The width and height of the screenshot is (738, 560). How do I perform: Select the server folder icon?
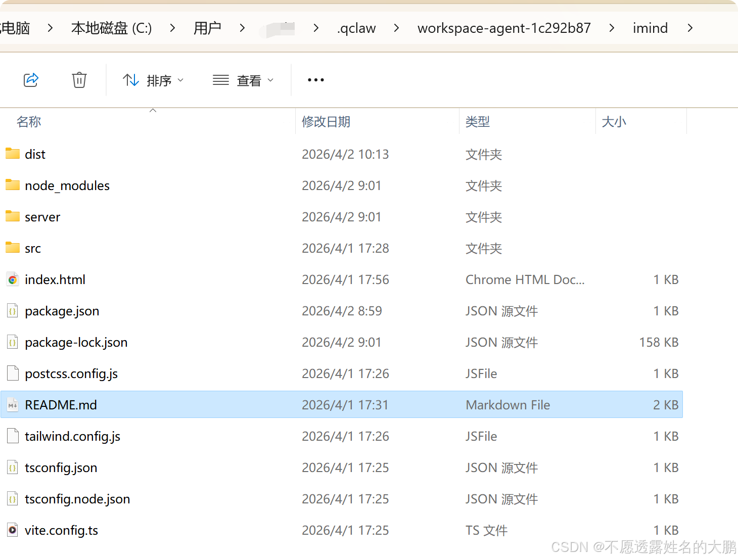(x=13, y=216)
